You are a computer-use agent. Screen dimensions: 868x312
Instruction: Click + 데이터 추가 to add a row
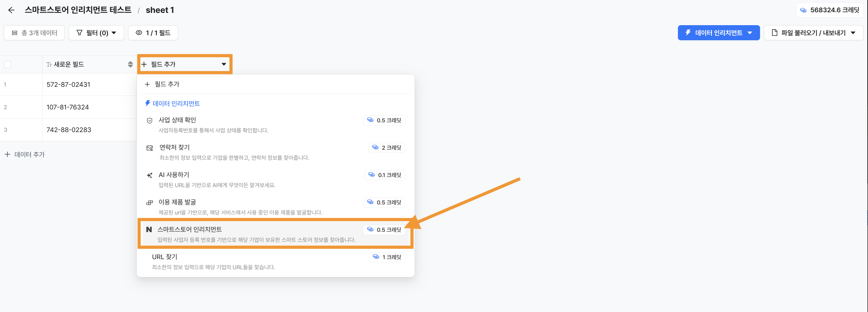pyautogui.click(x=25, y=154)
